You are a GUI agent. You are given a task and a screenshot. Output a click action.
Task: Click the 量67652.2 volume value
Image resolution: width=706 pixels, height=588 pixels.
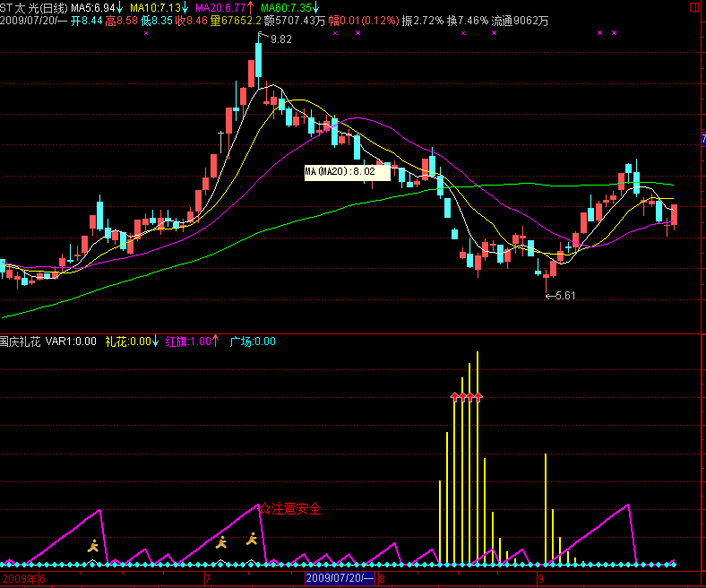tap(236, 21)
